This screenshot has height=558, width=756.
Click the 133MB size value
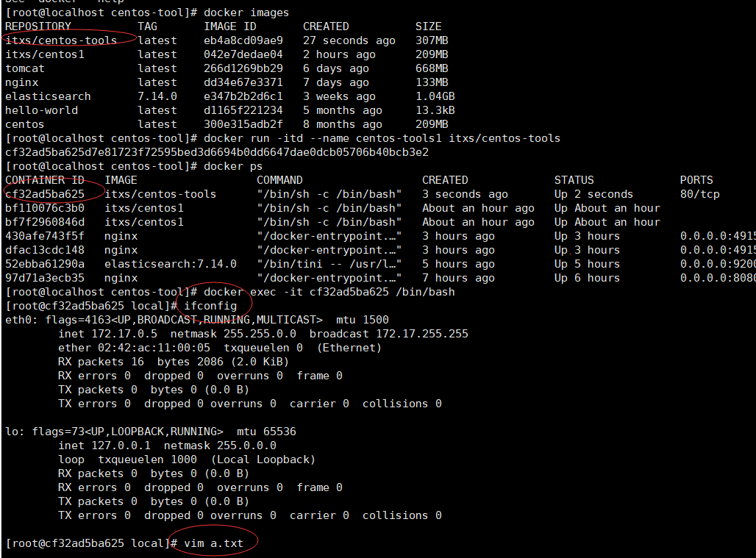[x=432, y=82]
